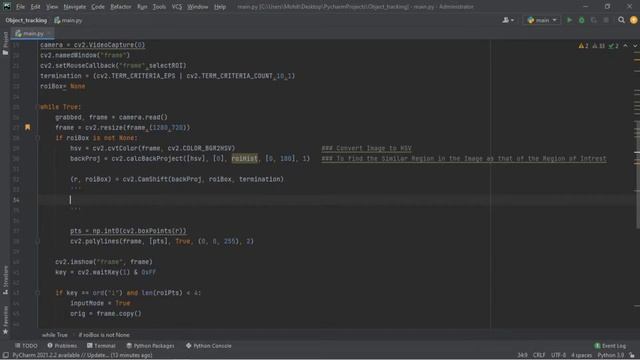Image resolution: width=640 pixels, height=360 pixels.
Task: Click PyCharm 2021.2.2 available update message
Action: (82, 356)
